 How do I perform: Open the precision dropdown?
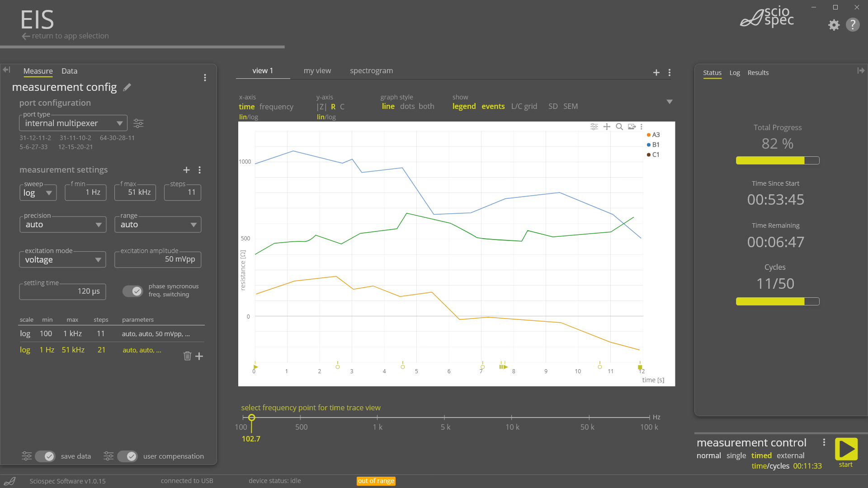[63, 225]
